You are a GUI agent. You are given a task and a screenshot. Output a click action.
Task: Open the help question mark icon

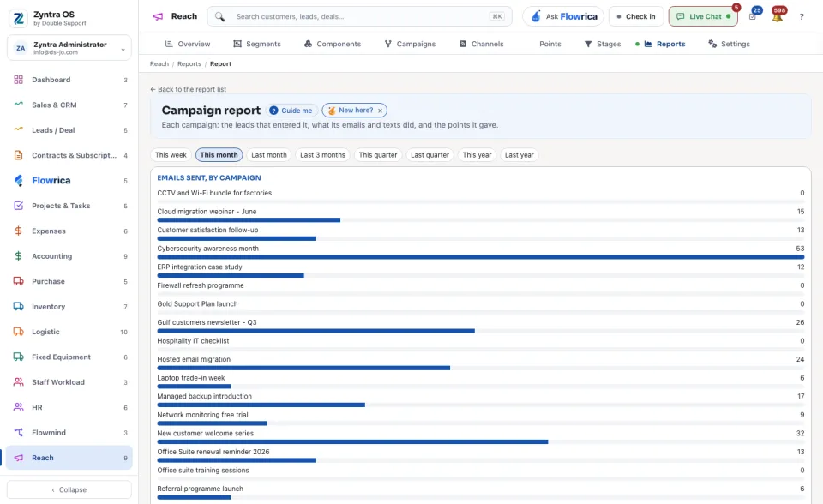pyautogui.click(x=802, y=17)
